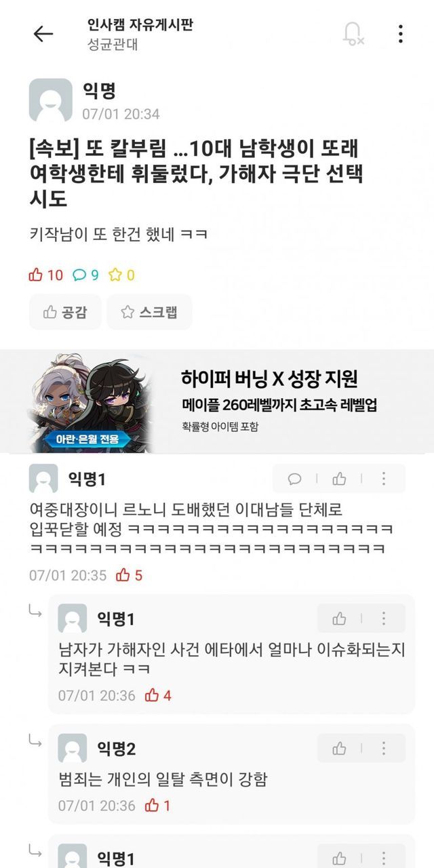
Task: Tap the post author's profile avatar
Action: (50, 100)
